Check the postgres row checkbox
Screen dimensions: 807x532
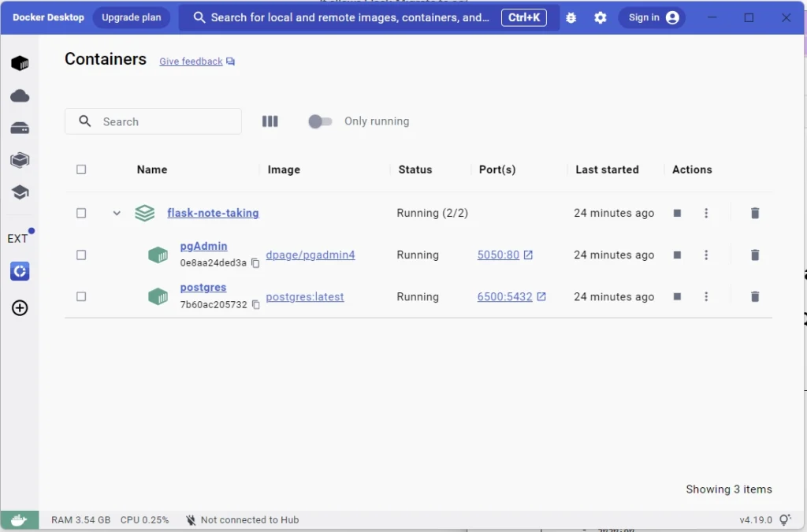click(81, 297)
